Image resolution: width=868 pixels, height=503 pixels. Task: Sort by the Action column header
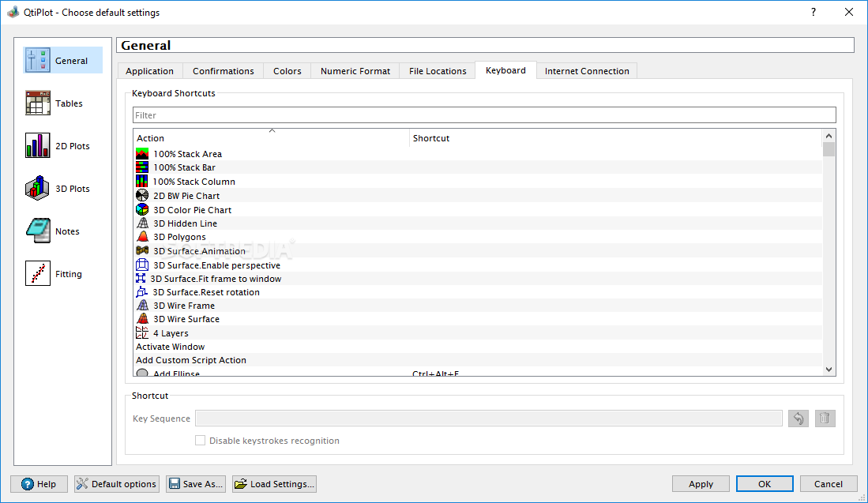(x=271, y=137)
